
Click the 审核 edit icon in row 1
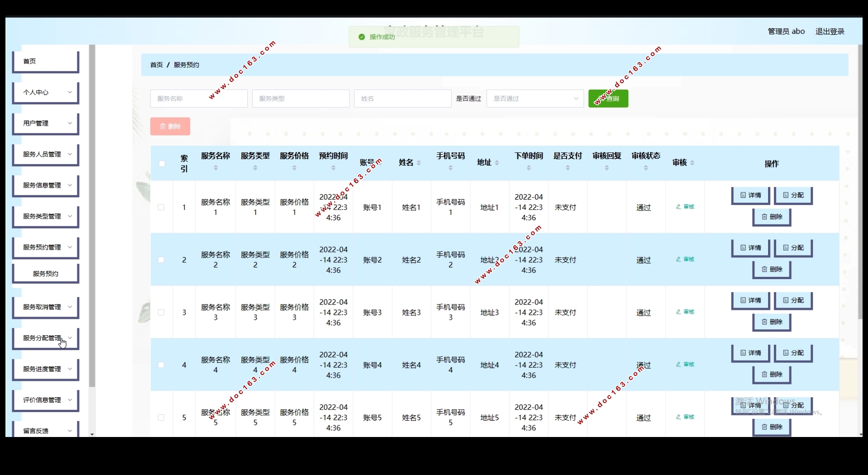click(x=685, y=207)
